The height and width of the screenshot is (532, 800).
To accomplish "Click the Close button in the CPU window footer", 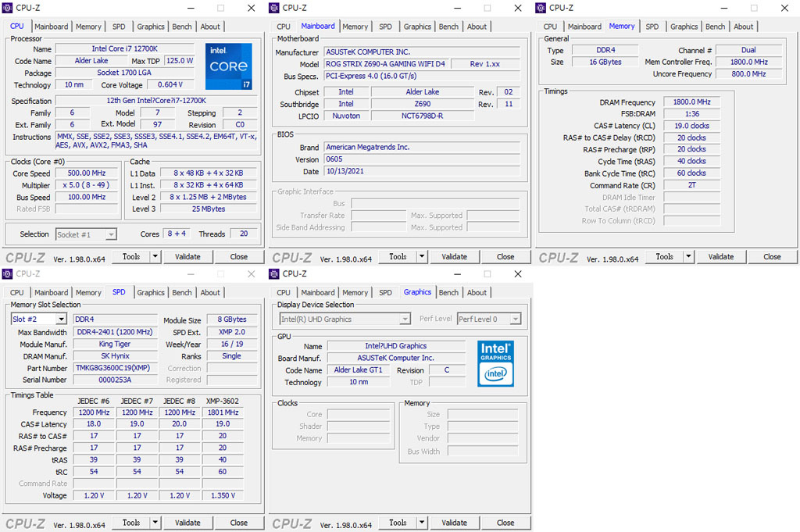I will (x=239, y=256).
